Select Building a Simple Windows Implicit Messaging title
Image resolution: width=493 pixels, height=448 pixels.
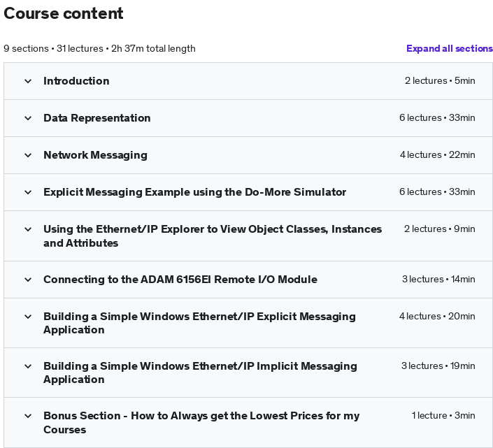coord(200,373)
